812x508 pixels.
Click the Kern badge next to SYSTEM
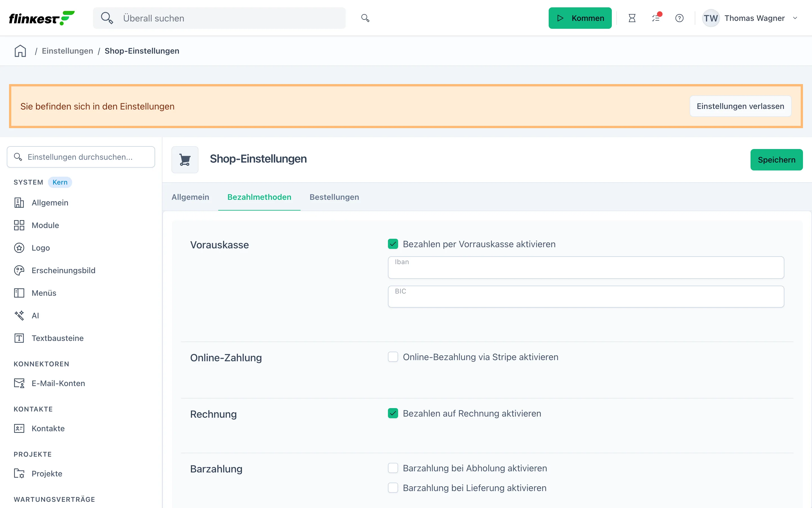pyautogui.click(x=60, y=182)
